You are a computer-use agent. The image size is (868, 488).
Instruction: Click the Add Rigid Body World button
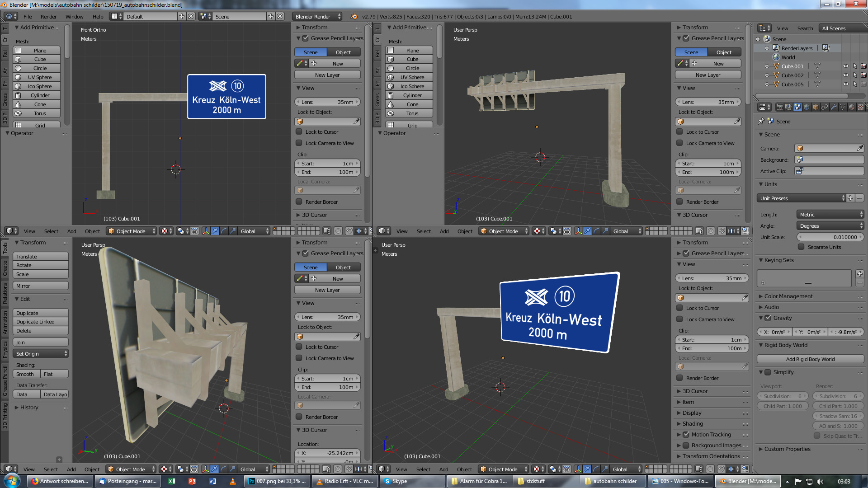click(810, 359)
